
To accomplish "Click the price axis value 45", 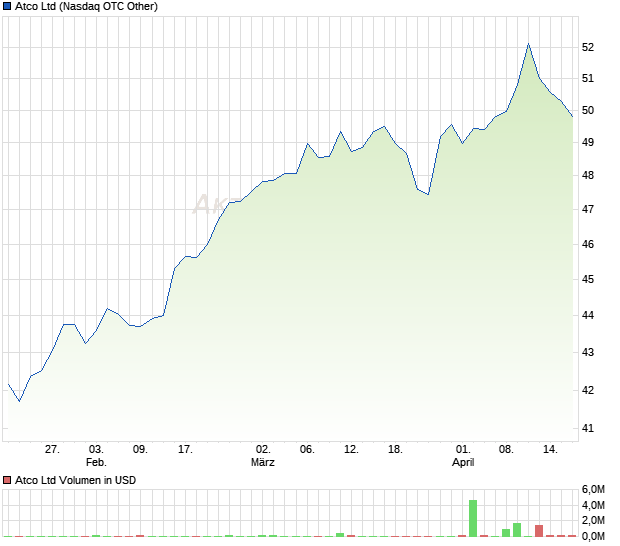I will tap(588, 280).
